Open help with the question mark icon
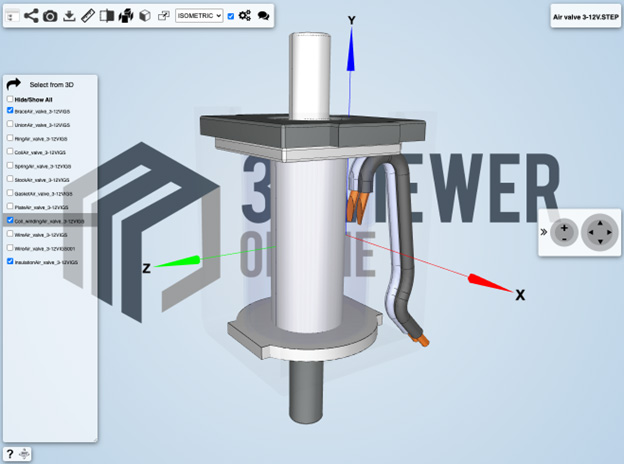This screenshot has width=624, height=464. click(10, 454)
